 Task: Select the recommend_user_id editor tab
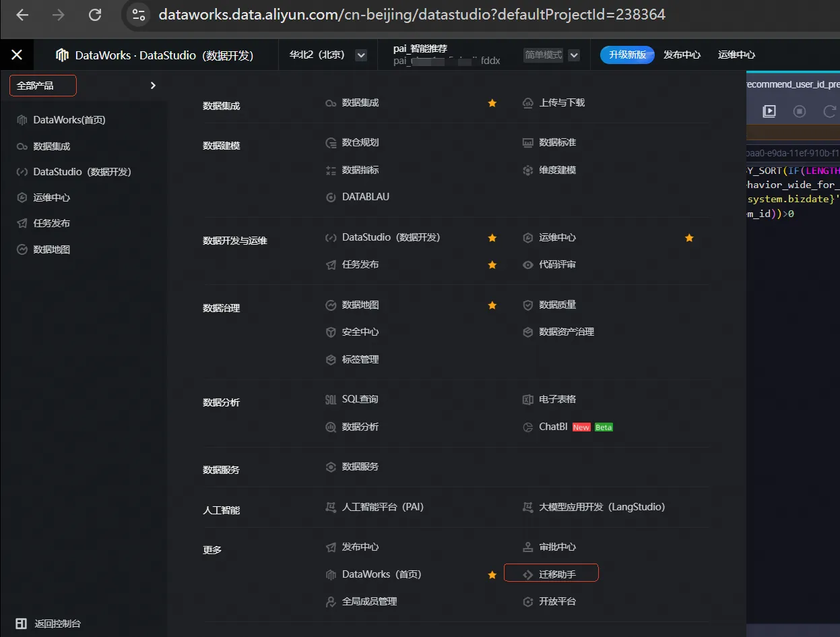click(x=793, y=84)
